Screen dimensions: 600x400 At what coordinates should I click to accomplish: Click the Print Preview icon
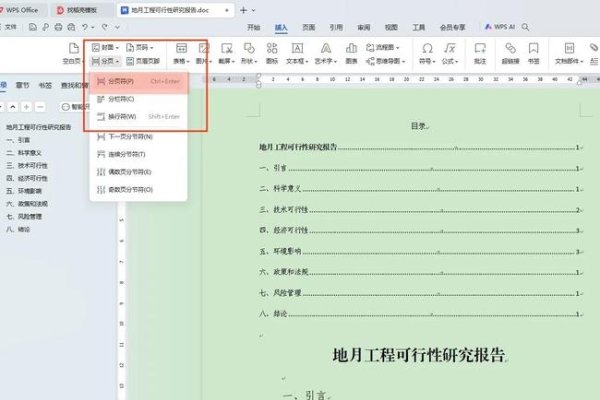click(71, 27)
